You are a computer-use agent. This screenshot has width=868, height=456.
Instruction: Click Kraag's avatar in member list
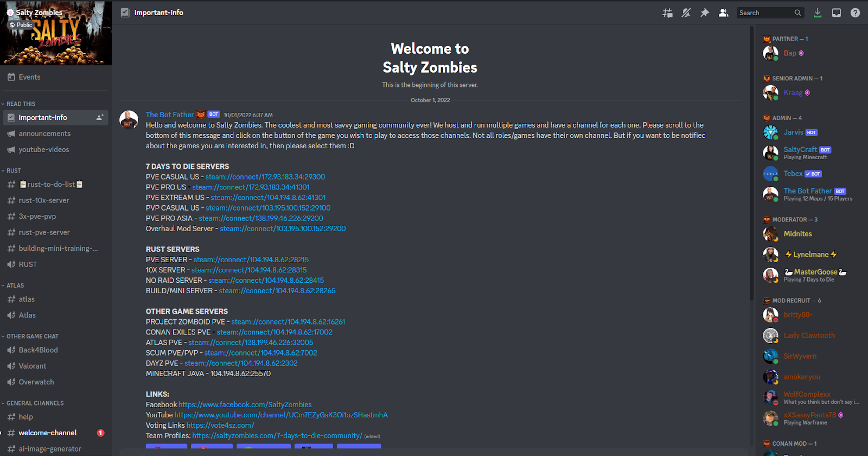pyautogui.click(x=770, y=93)
